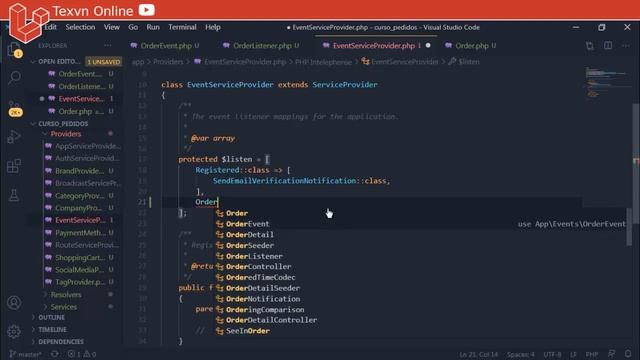Select OrderController autocomplete suggestion

click(x=258, y=267)
